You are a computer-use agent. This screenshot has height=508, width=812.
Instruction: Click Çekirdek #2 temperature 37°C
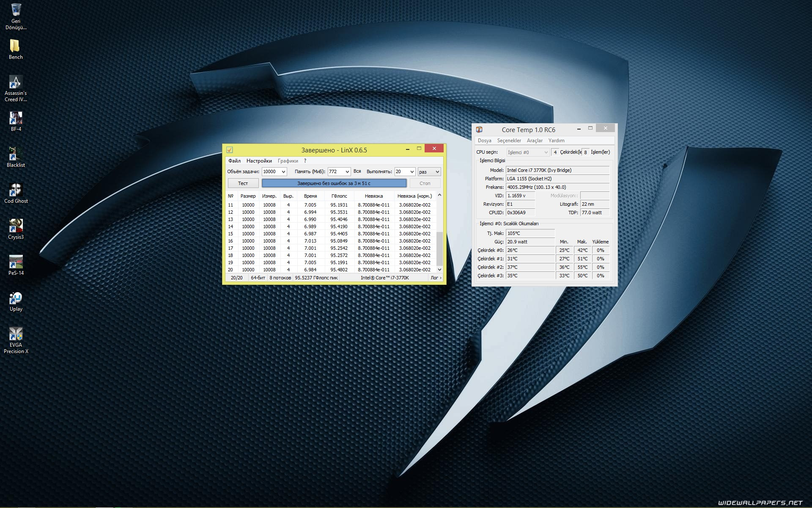point(530,267)
